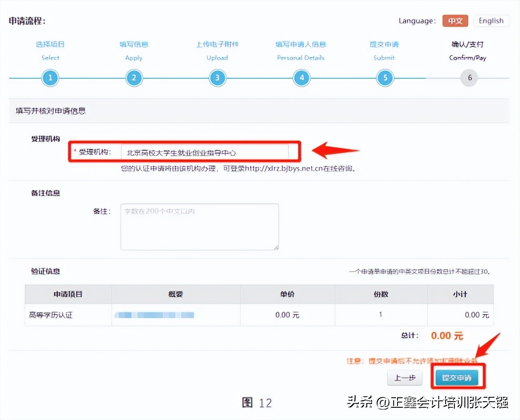Click step circle 2 for 填写信息 Apply
The height and width of the screenshot is (420, 520).
click(x=134, y=77)
